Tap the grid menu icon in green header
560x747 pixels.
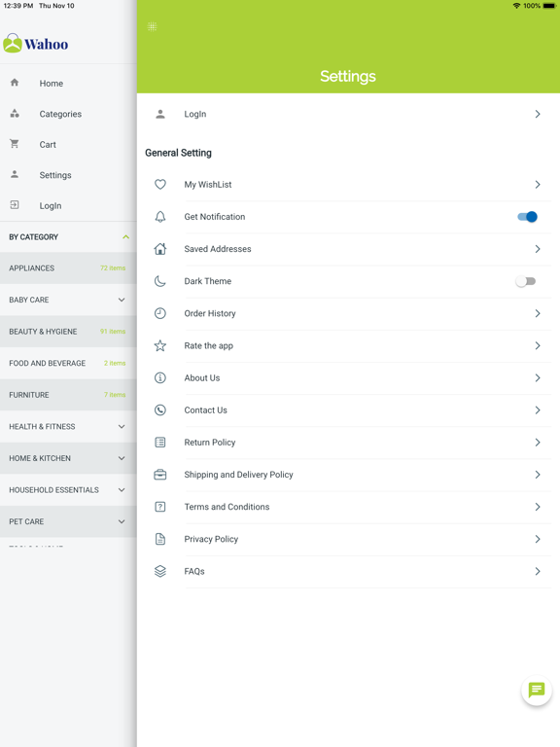click(x=152, y=26)
